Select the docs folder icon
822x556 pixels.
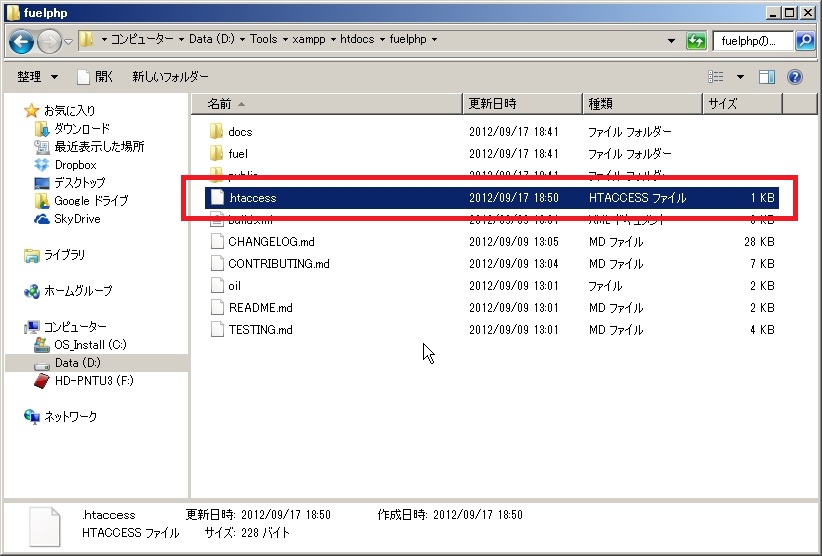coord(217,131)
